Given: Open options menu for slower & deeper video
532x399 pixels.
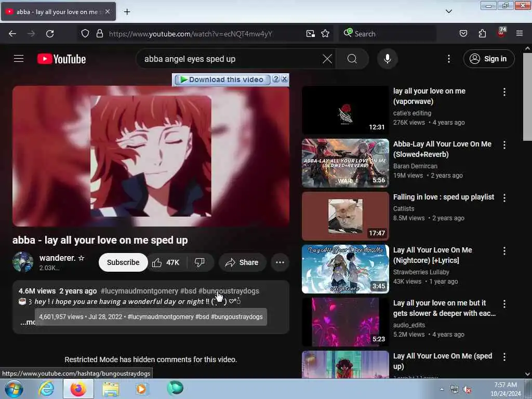Looking at the screenshot, I should pyautogui.click(x=504, y=303).
